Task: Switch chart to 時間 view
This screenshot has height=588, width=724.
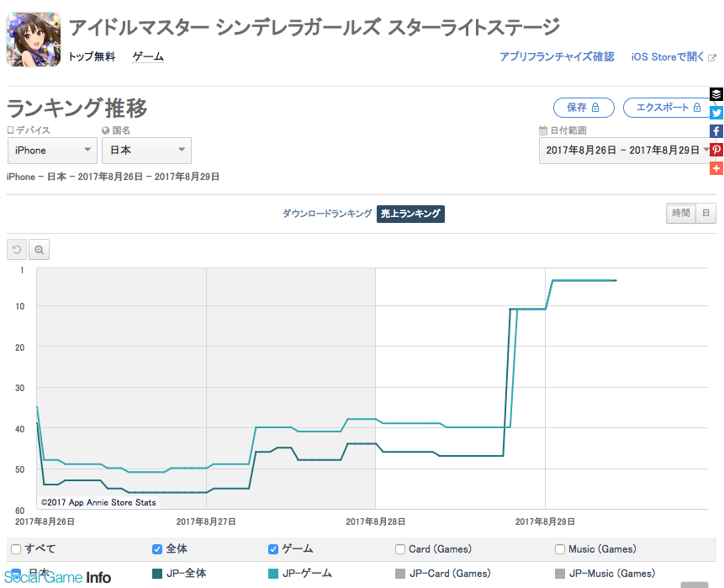Action: tap(681, 214)
